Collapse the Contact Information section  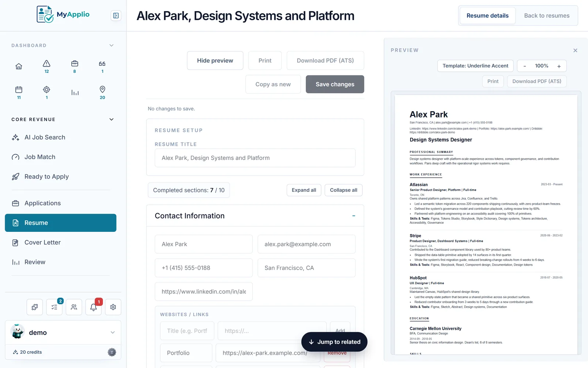pos(354,216)
